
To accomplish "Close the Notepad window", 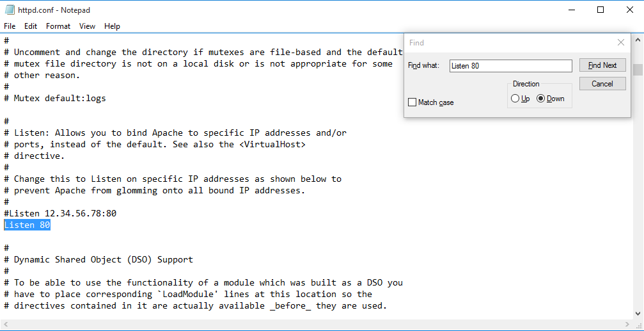I will (x=629, y=10).
